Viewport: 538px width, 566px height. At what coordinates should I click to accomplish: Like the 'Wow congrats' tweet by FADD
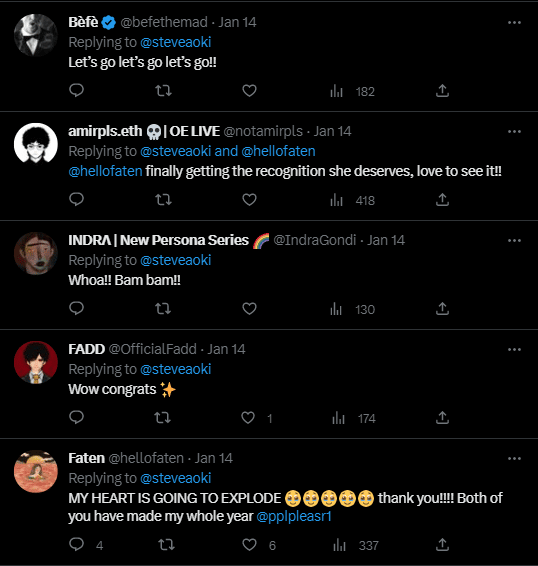tap(256, 418)
